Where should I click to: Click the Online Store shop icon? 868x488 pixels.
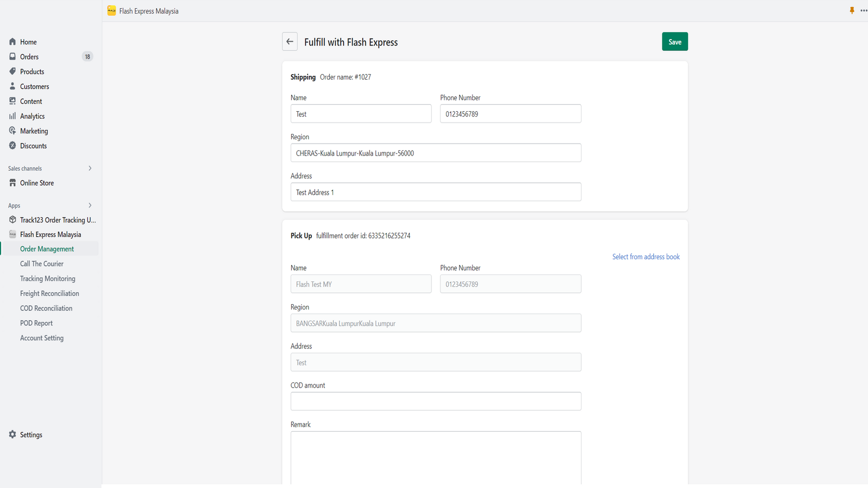tap(12, 183)
